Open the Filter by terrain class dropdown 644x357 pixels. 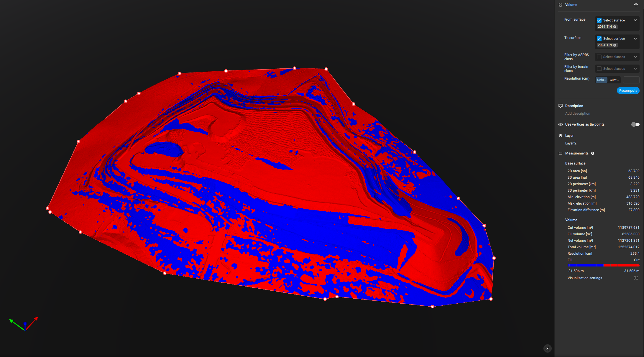click(617, 68)
